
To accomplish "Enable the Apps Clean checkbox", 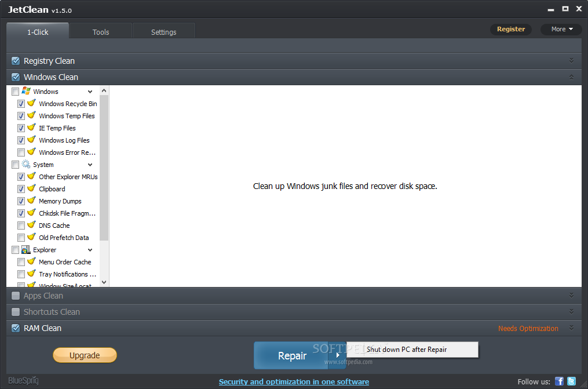I will (16, 296).
